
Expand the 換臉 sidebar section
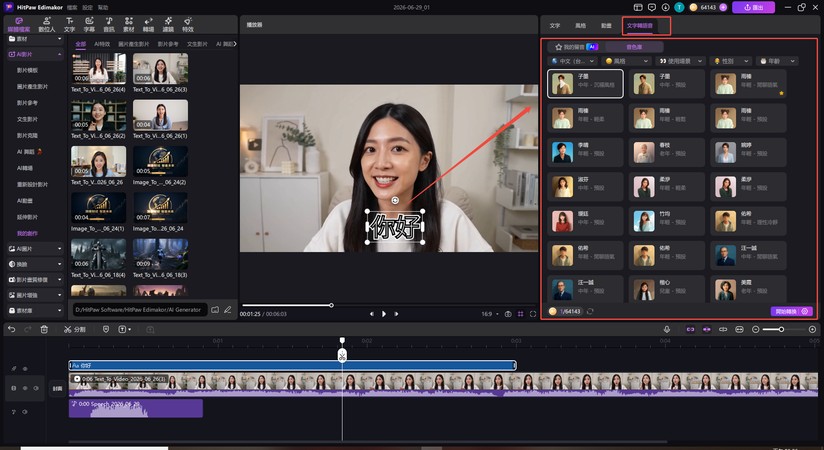click(35, 264)
